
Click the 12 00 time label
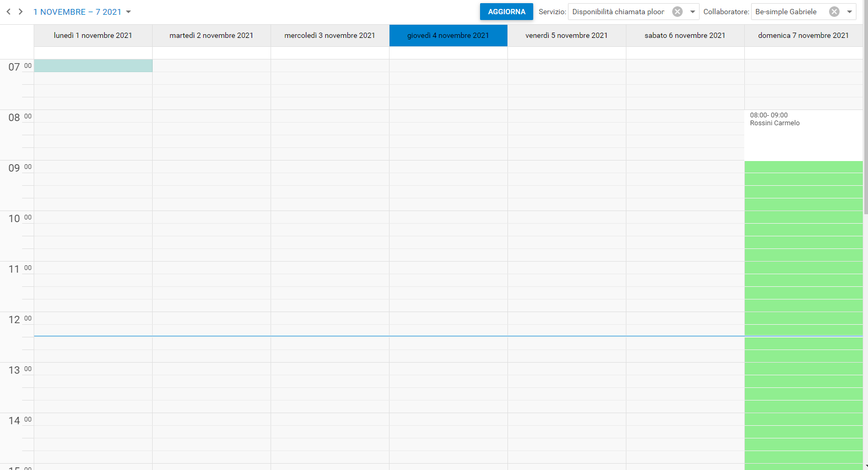pos(20,319)
